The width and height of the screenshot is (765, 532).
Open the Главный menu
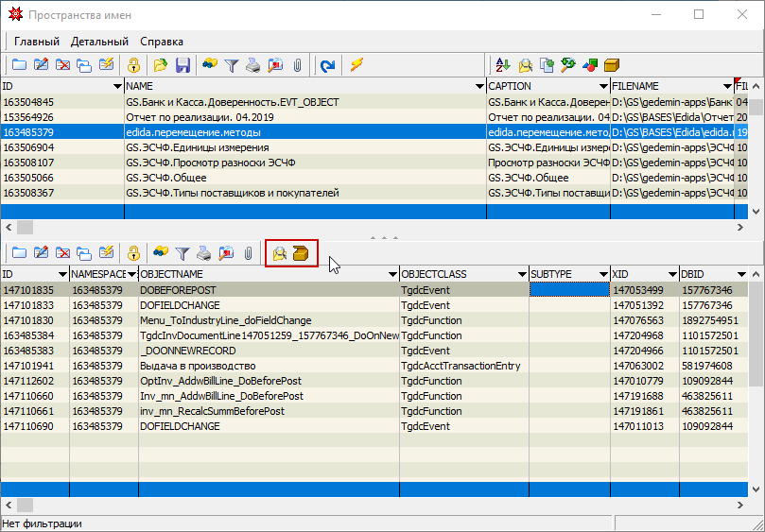[x=37, y=42]
